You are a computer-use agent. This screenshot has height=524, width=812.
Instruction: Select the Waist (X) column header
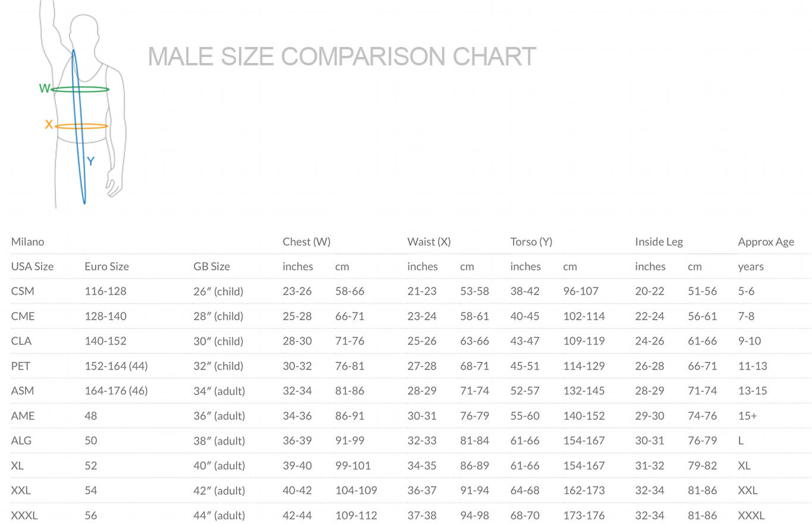coord(429,242)
